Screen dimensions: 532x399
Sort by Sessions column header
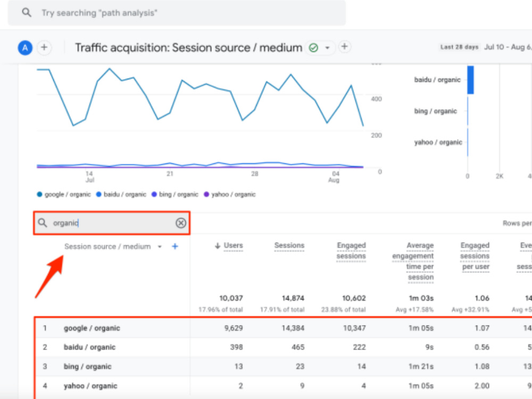pos(289,245)
